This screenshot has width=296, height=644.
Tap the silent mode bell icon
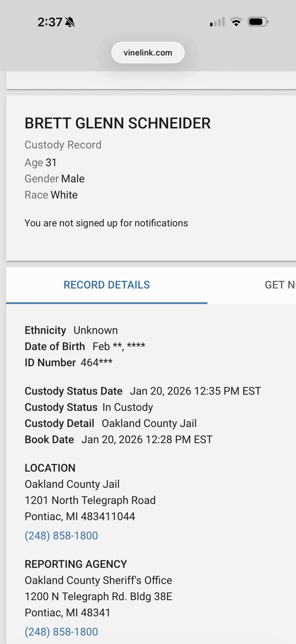coord(70,22)
